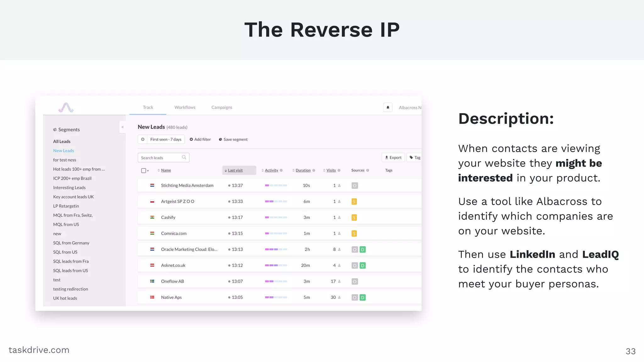This screenshot has width=644, height=362.
Task: Sort leads by Name column
Action: point(166,170)
